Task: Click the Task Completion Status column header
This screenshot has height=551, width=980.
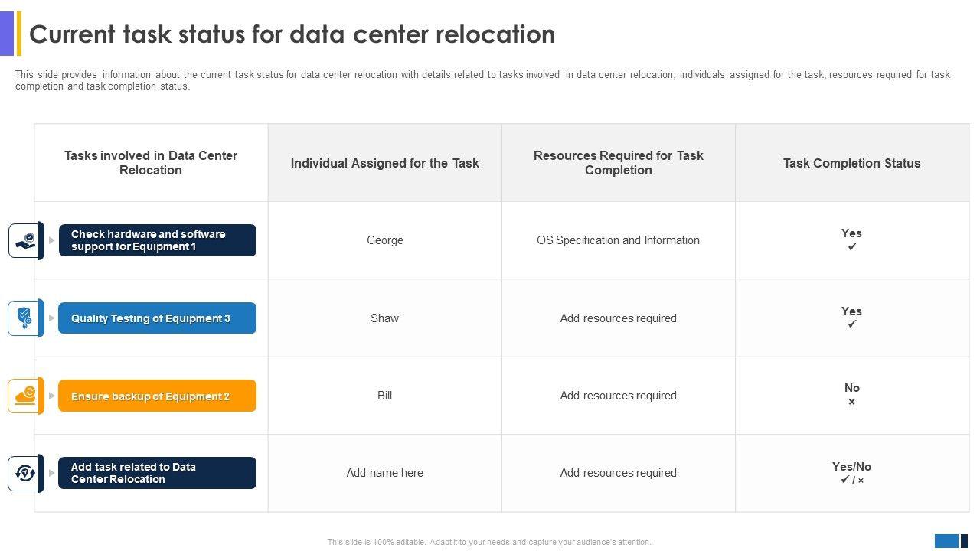Action: point(851,163)
